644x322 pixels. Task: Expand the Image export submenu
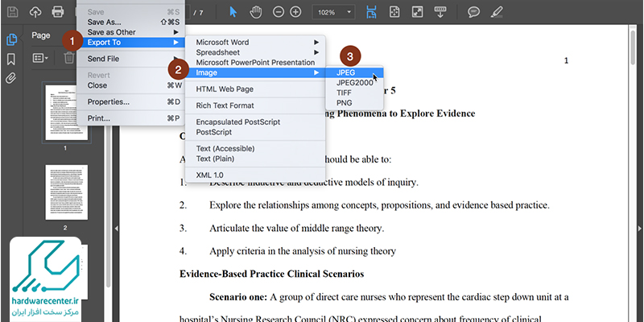pyautogui.click(x=255, y=72)
